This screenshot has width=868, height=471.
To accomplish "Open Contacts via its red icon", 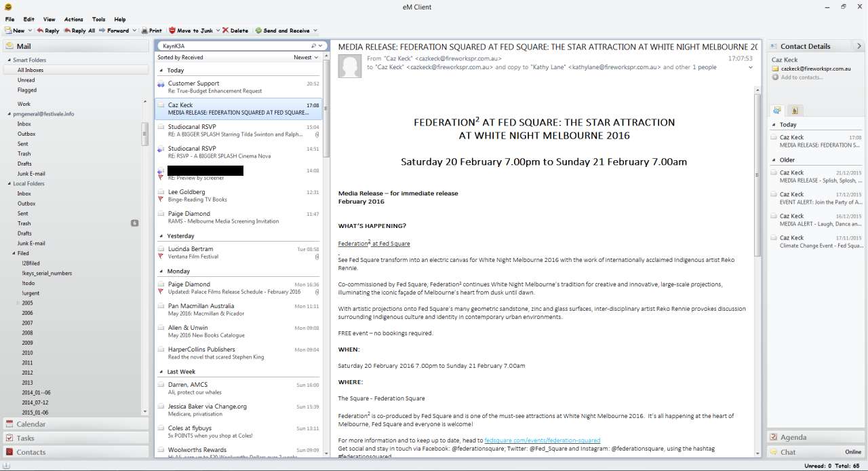I will click(x=9, y=452).
